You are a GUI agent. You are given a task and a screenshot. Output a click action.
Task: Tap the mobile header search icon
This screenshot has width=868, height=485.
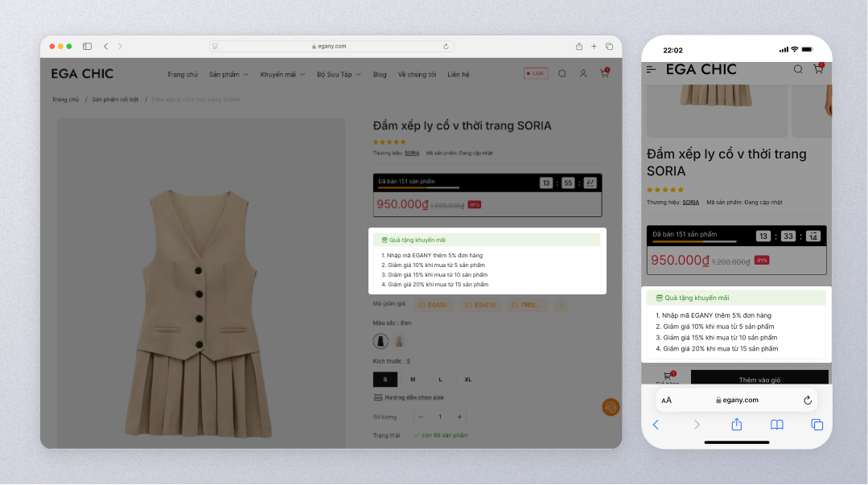coord(798,70)
